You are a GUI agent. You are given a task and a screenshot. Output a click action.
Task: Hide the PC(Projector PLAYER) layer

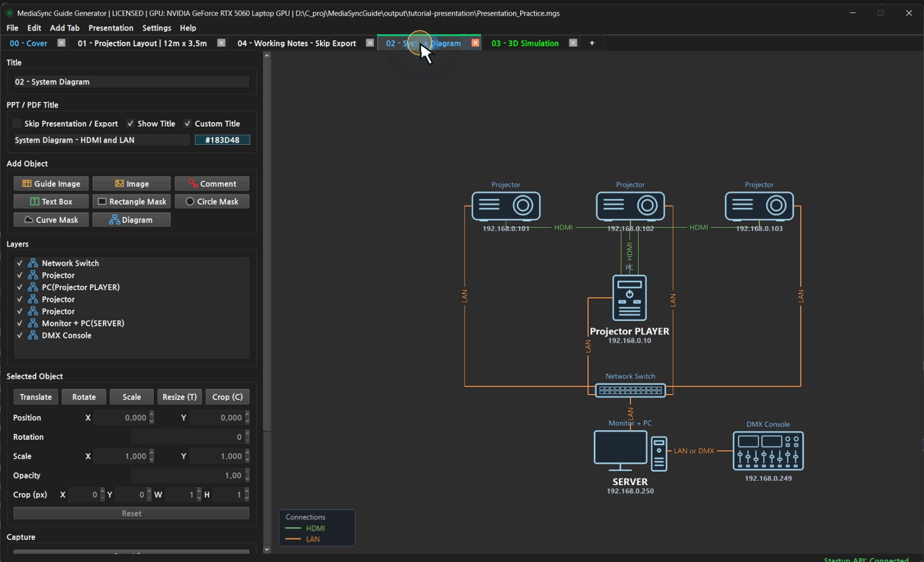(19, 287)
